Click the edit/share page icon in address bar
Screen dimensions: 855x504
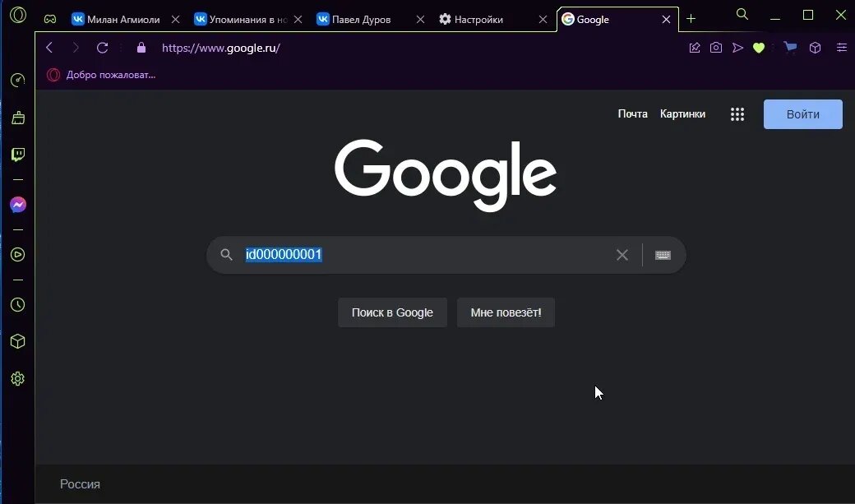click(x=694, y=48)
